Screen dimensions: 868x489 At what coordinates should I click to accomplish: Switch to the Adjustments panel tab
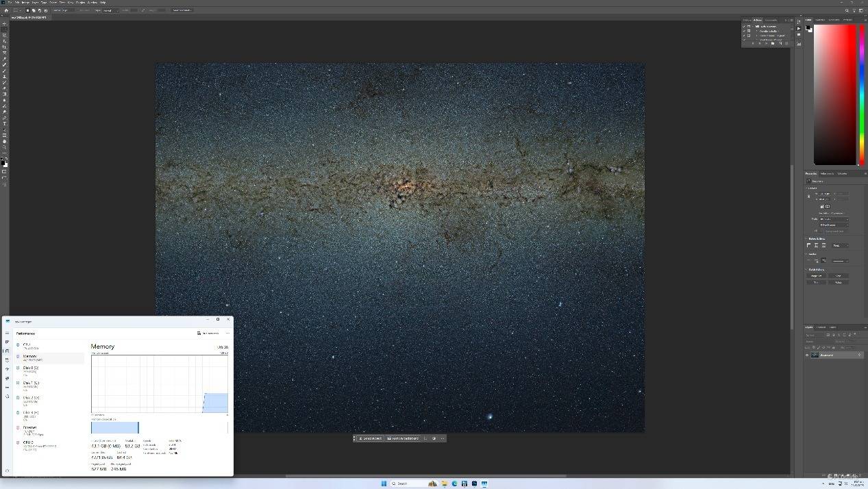point(828,173)
